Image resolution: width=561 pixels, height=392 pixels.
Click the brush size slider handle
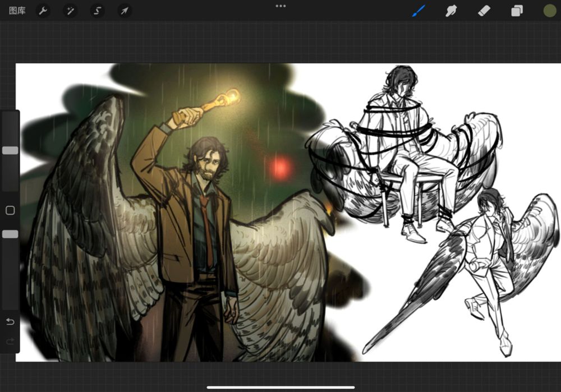point(10,150)
